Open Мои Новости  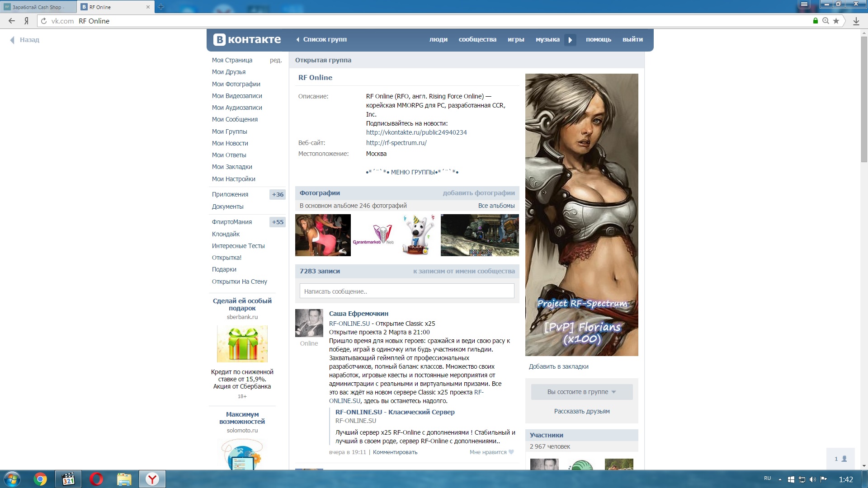[x=230, y=143]
